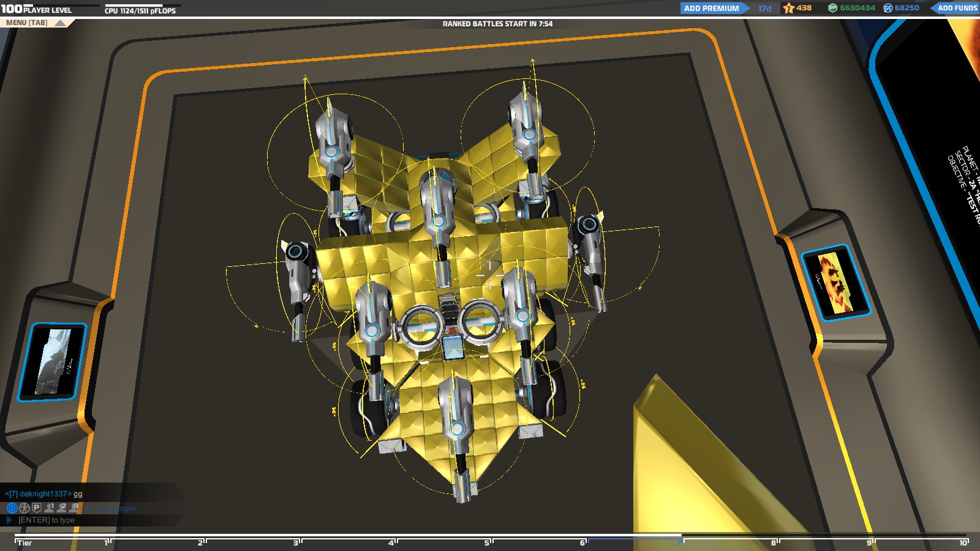Select the globe chat filter icon

click(x=12, y=508)
